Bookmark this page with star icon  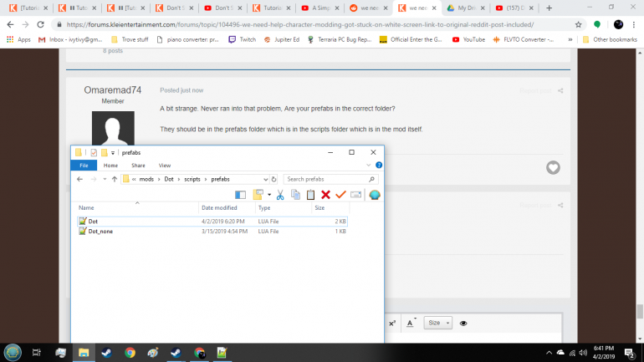pos(578,25)
